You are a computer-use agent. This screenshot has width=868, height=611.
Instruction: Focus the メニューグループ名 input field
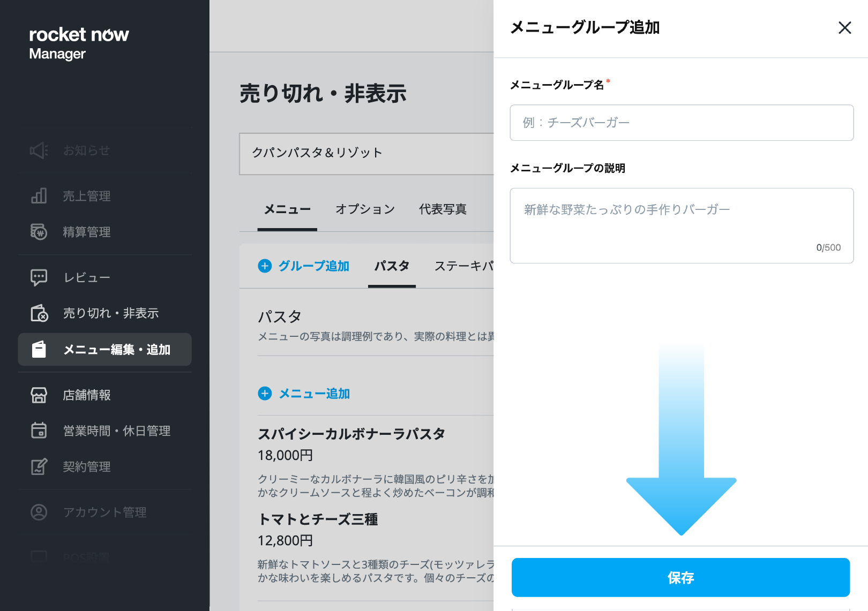[x=682, y=123]
